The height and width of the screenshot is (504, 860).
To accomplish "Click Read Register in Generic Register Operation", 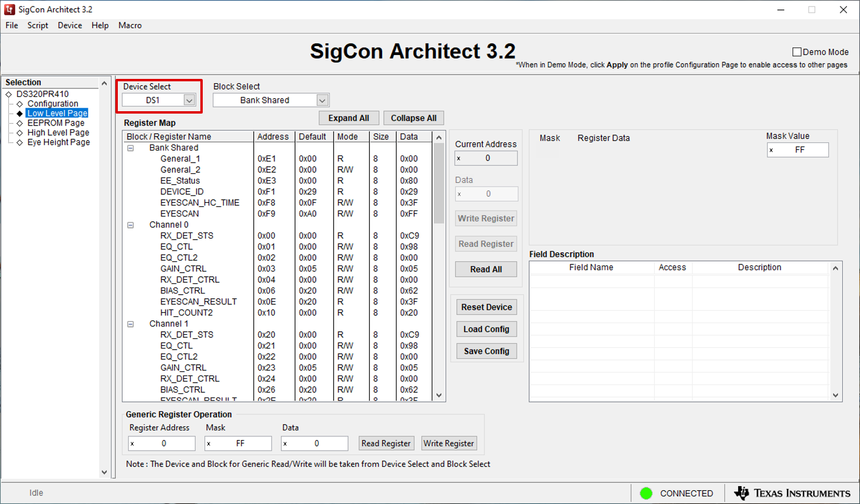I will 386,444.
